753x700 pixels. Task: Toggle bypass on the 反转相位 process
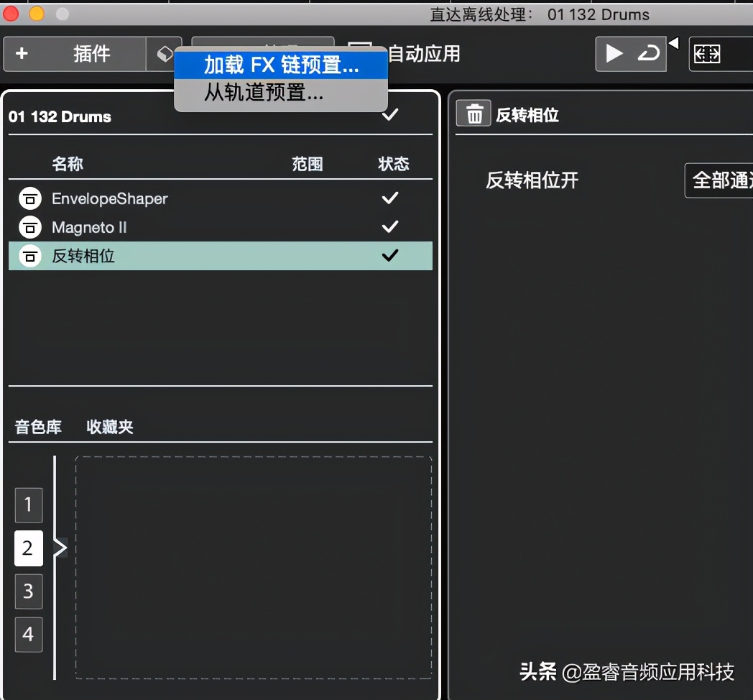pos(29,256)
